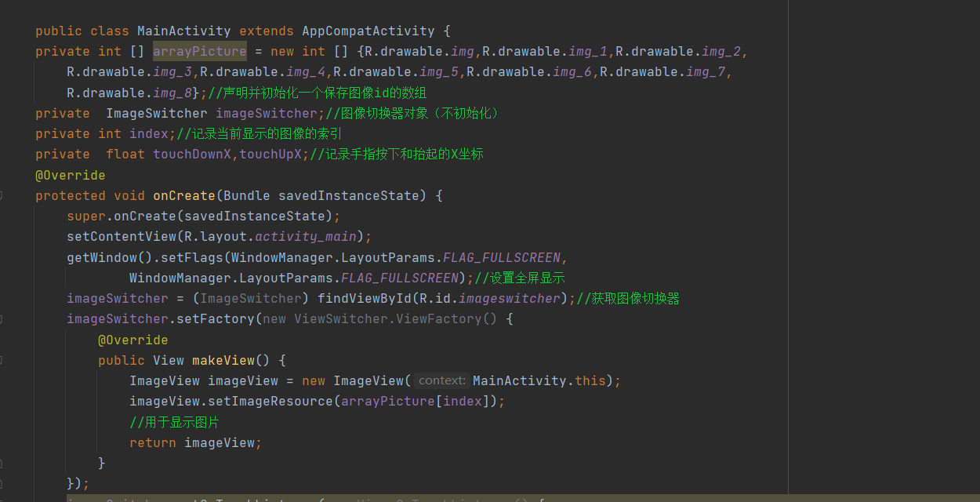The height and width of the screenshot is (502, 980).
Task: Click the activity_main layout reference
Action: point(306,237)
